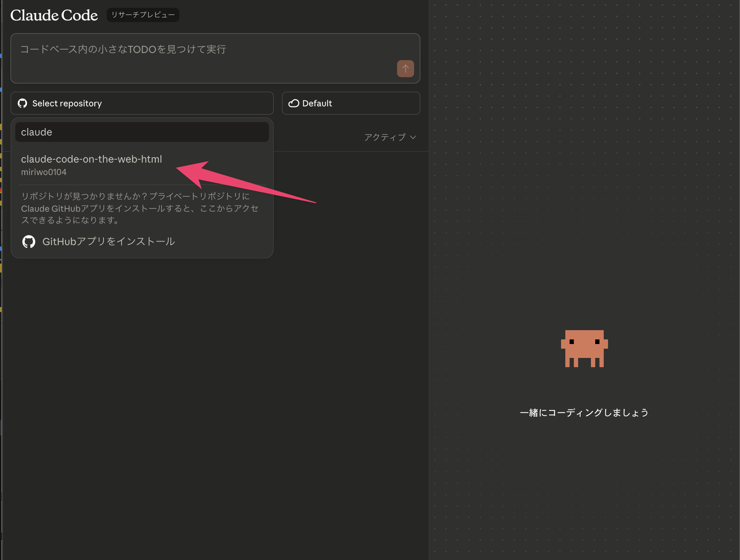Click GitHub icon next to アプリをインストール
This screenshot has width=740, height=560.
[29, 242]
